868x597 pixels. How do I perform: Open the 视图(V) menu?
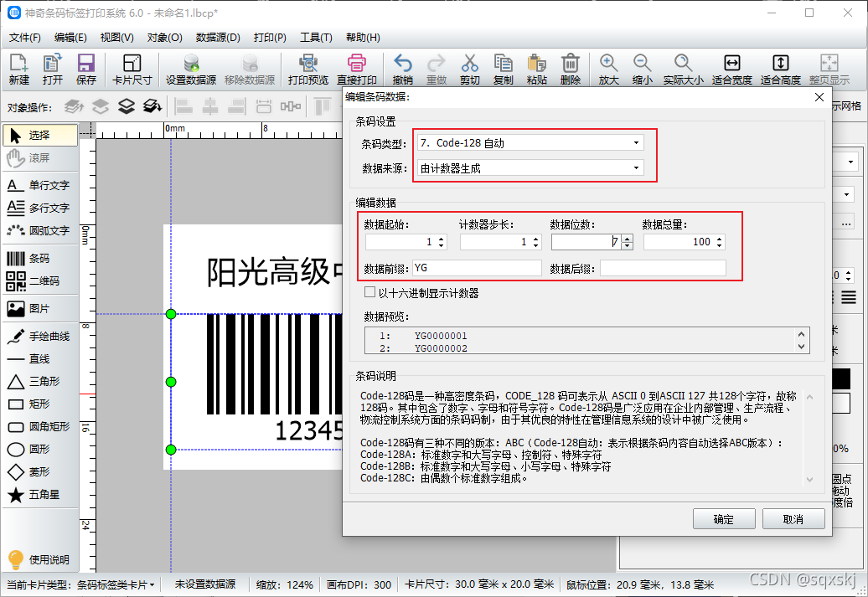(x=116, y=38)
